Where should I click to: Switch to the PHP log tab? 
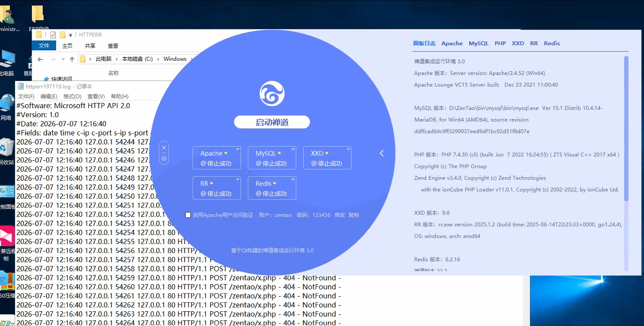[x=500, y=43]
